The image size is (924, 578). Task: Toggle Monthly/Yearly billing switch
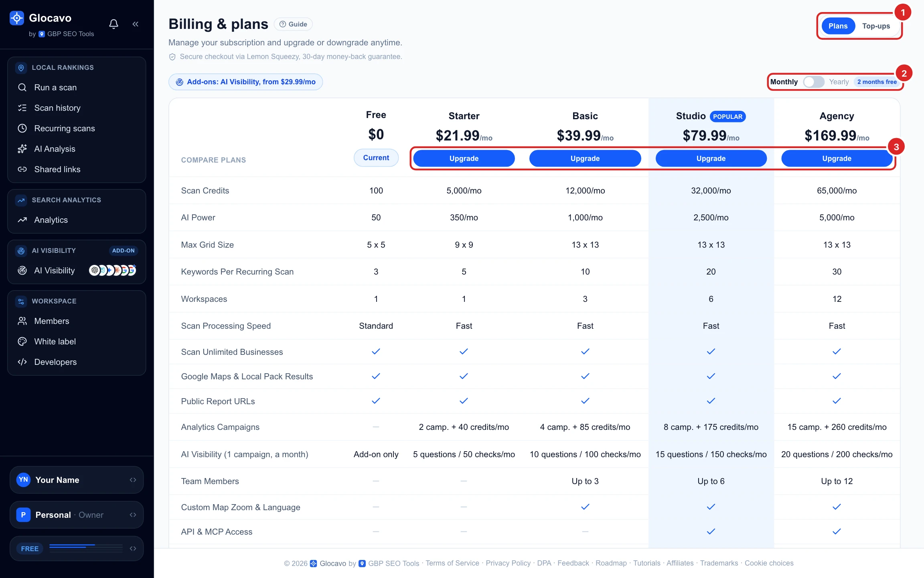click(x=813, y=82)
